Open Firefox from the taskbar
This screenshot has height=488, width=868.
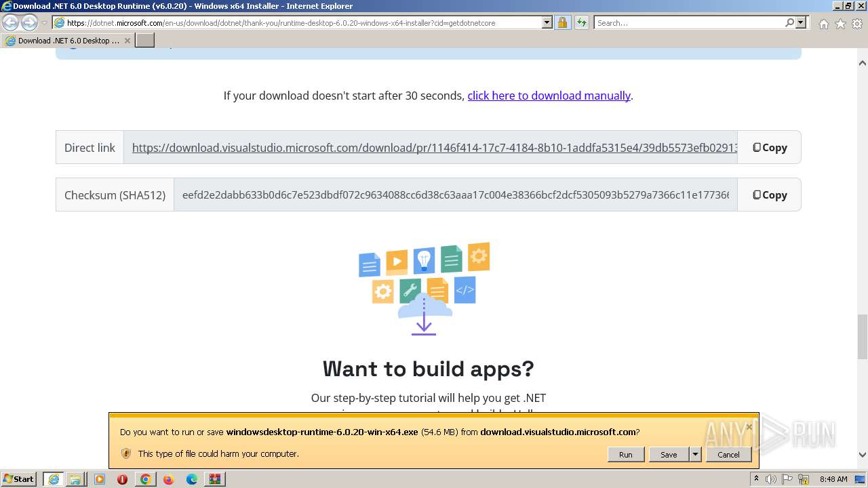168,479
